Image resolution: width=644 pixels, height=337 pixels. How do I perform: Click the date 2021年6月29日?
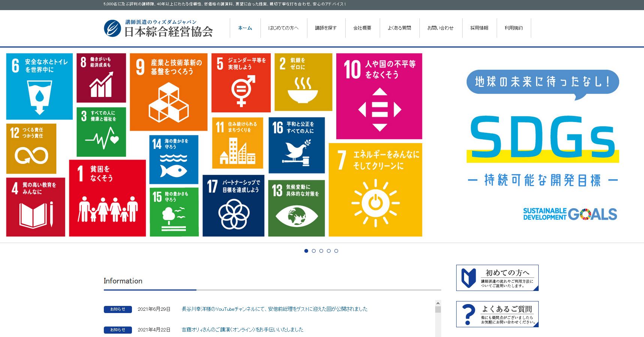(x=154, y=309)
